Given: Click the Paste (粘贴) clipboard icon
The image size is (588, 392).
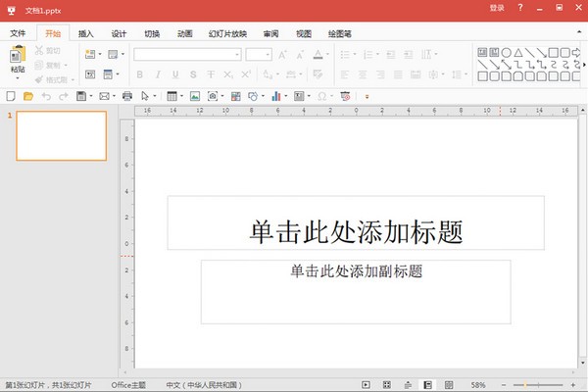Looking at the screenshot, I should 17,57.
